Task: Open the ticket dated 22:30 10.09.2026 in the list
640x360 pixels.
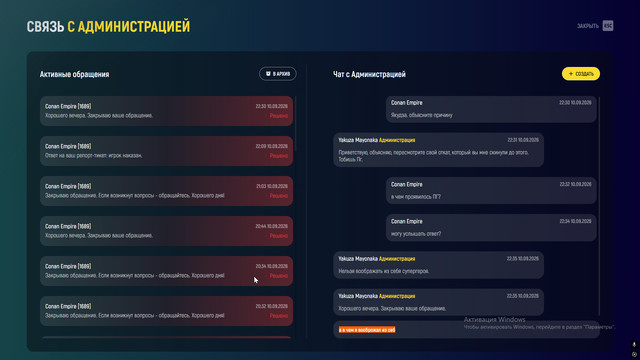Action: [167, 111]
